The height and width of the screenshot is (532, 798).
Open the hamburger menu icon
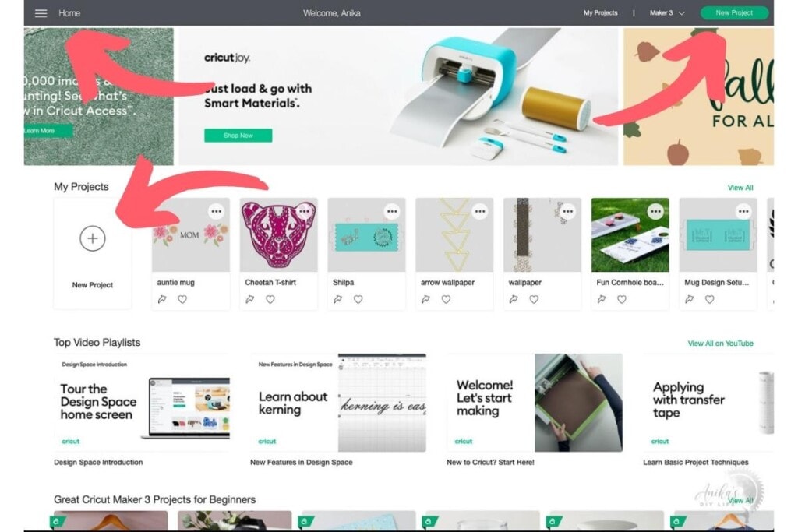(x=41, y=13)
